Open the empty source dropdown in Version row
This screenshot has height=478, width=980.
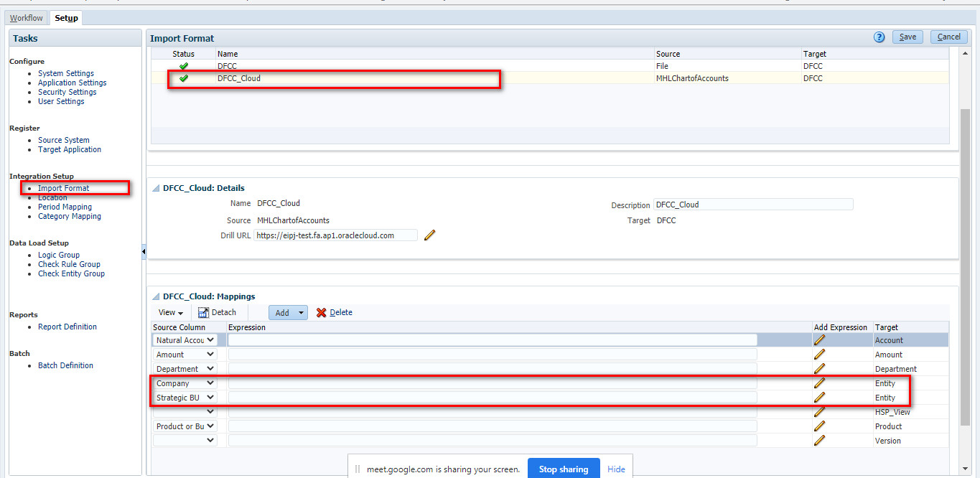coord(210,441)
